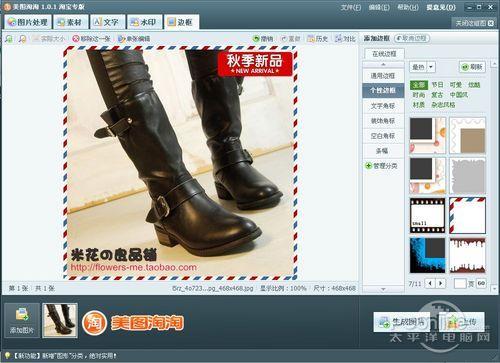Click the page number input field
Screen dimensions: 500x363
(460, 284)
